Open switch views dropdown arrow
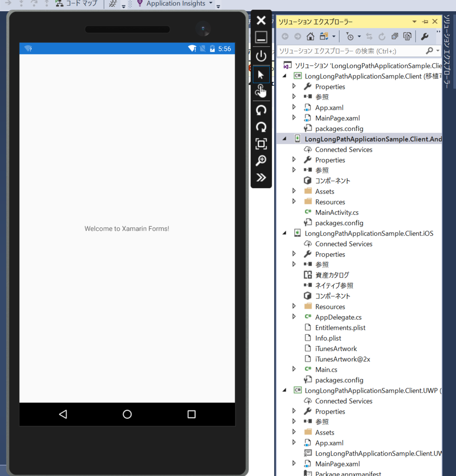 pyautogui.click(x=334, y=36)
